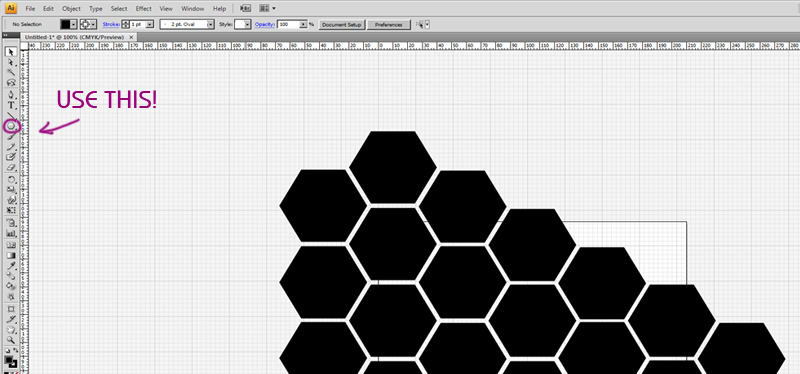Expand the tools panel double-arrow toggle
This screenshot has width=800, height=374.
5,35
